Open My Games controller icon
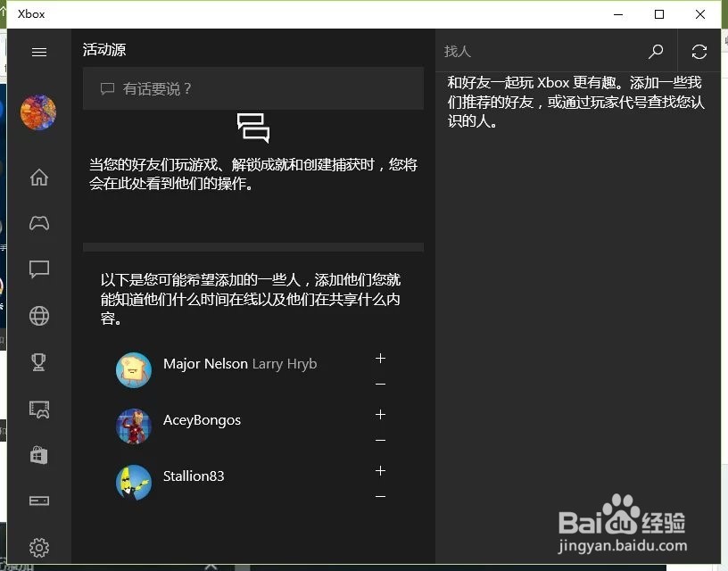 click(x=39, y=223)
